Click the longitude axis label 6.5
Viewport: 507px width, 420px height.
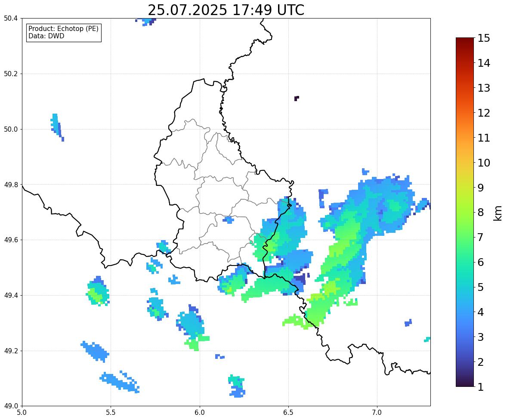point(288,413)
